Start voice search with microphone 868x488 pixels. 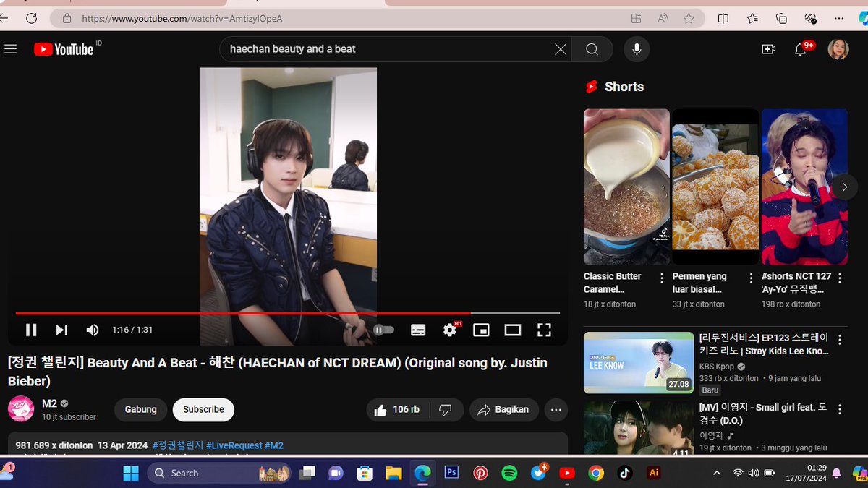pyautogui.click(x=637, y=49)
